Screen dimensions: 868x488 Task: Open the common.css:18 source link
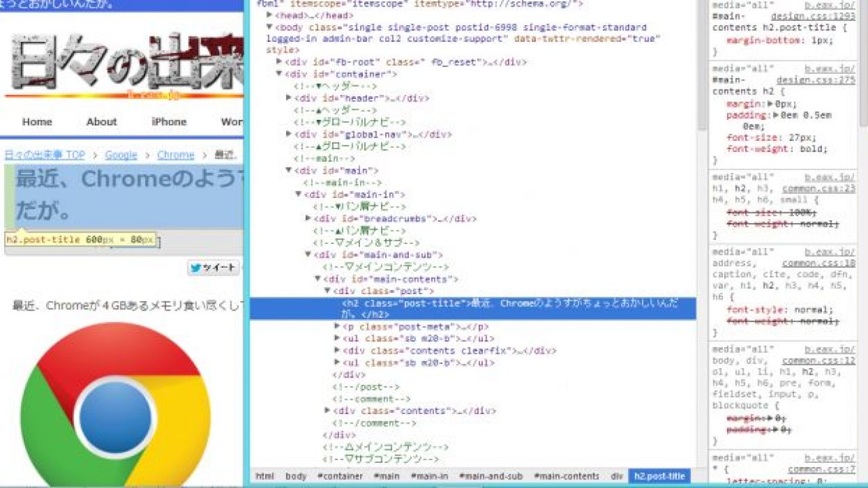(x=818, y=263)
